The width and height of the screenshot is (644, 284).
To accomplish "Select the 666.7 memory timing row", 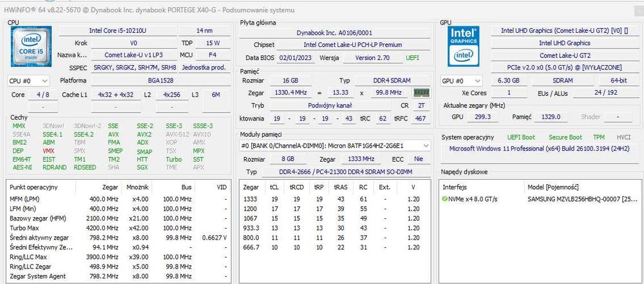I will pyautogui.click(x=335, y=247).
